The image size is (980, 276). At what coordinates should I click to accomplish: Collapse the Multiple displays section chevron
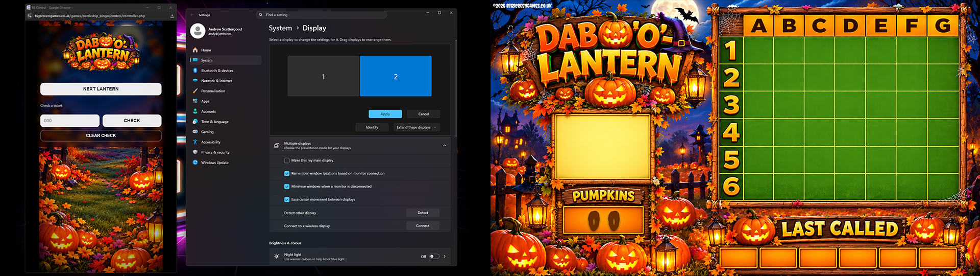click(445, 146)
